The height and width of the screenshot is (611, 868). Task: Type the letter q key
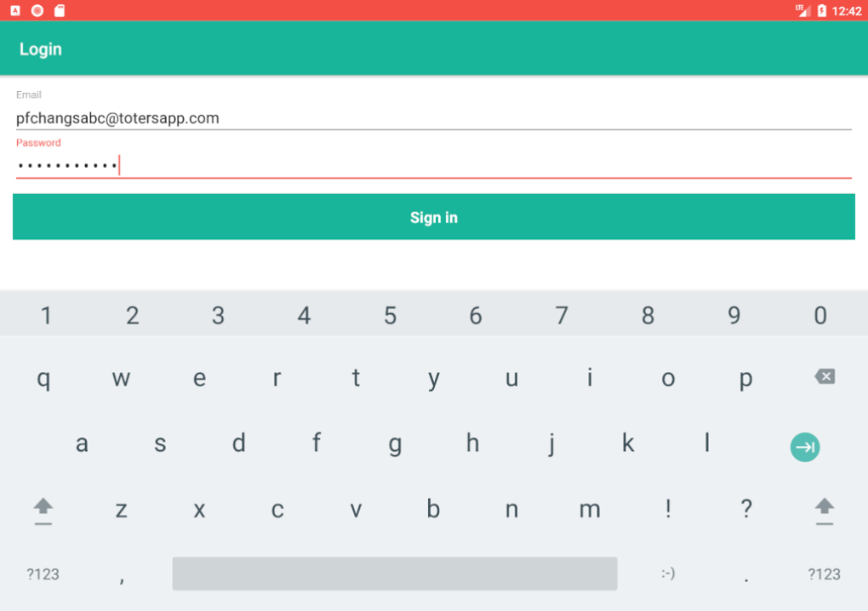[43, 379]
